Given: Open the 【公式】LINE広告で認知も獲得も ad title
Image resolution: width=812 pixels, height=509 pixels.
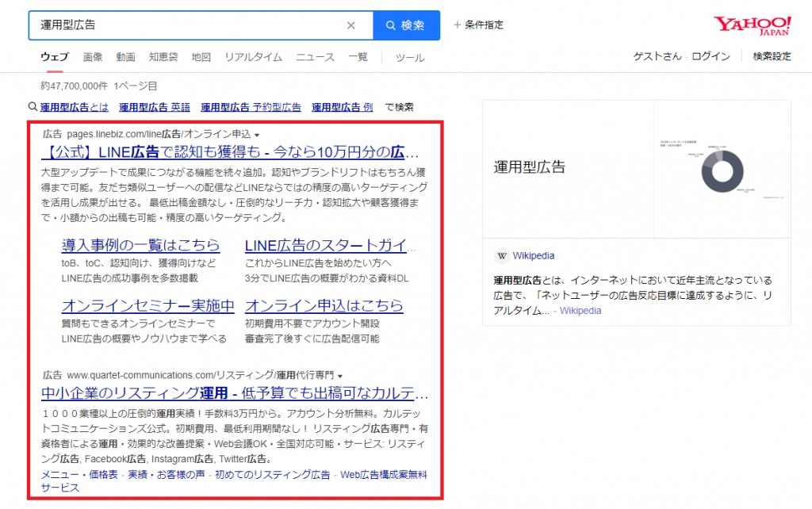Looking at the screenshot, I should [229, 151].
